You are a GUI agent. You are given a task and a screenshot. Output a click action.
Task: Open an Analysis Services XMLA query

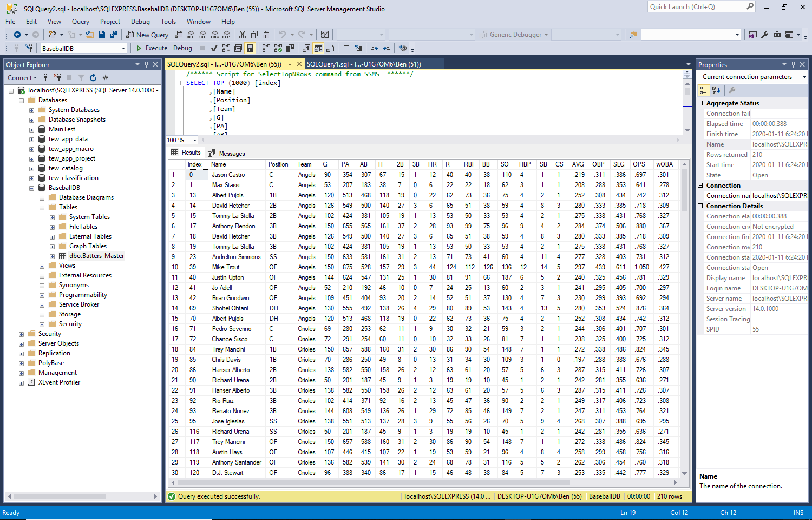pos(215,35)
